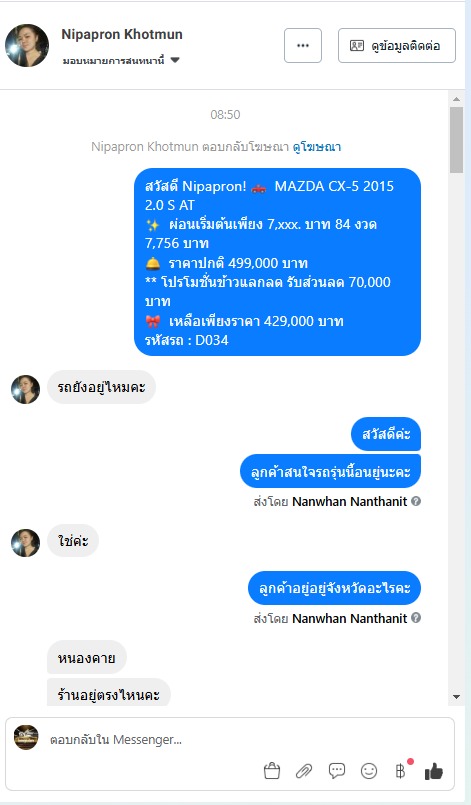Open the shopping bag products icon
Screen dimensions: 471x805
point(272,771)
